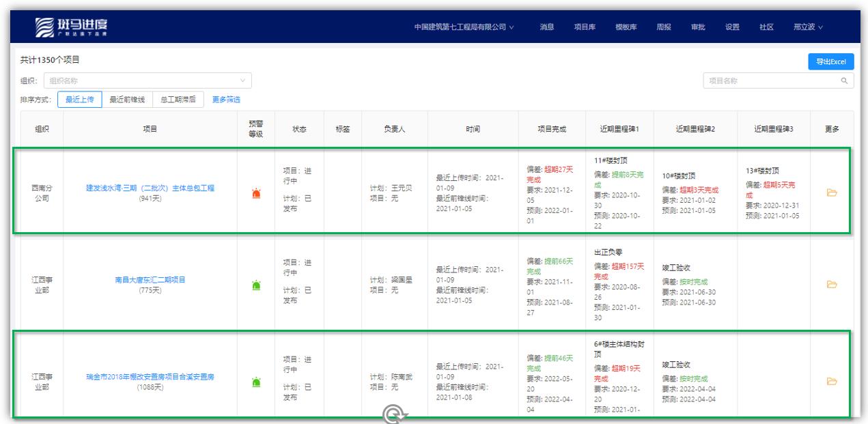Click the magnifier icon in project name search
868x424 pixels.
(x=846, y=80)
